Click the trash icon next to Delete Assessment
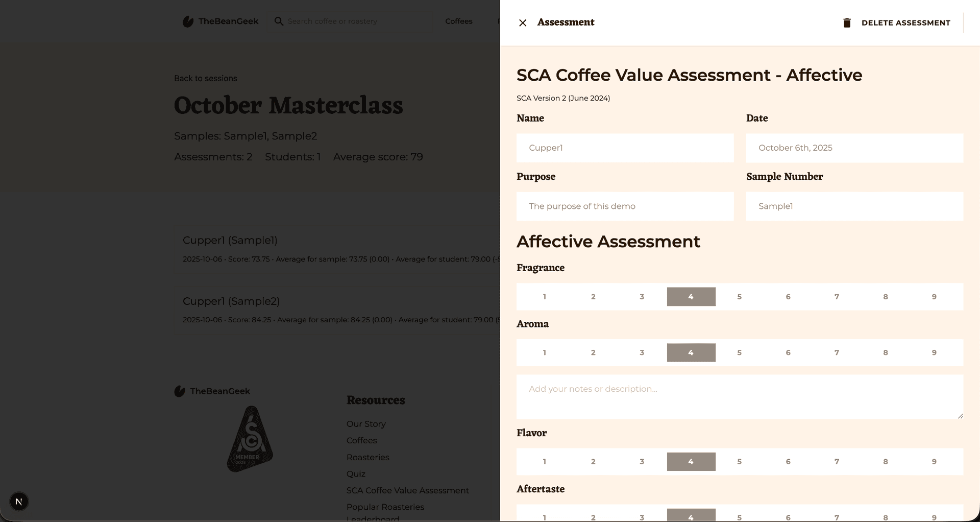The width and height of the screenshot is (980, 522). (x=847, y=22)
